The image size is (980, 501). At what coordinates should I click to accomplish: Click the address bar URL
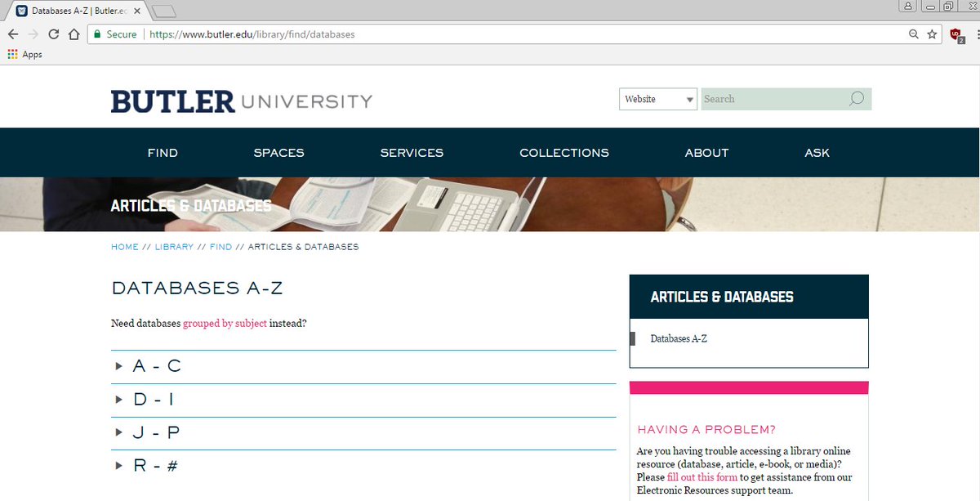coord(252,34)
